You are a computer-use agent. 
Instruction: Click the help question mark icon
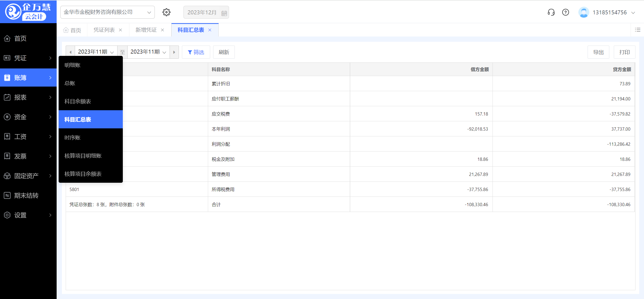click(565, 12)
